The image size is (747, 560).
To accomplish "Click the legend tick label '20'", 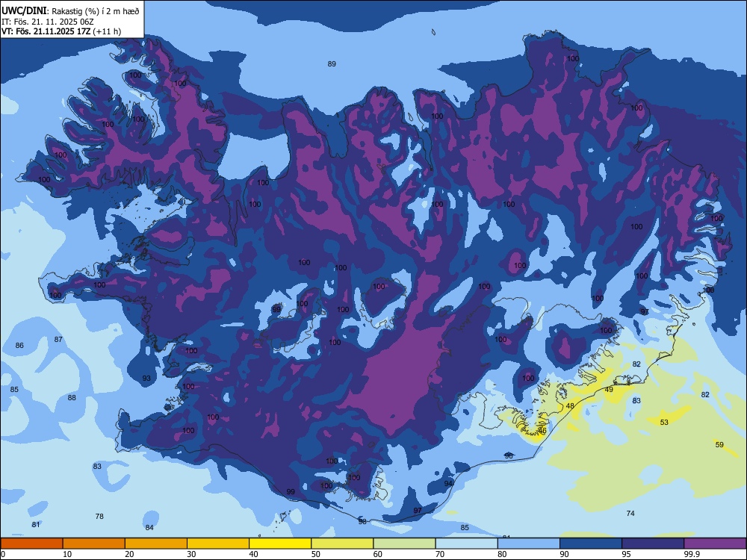I will [x=129, y=554].
